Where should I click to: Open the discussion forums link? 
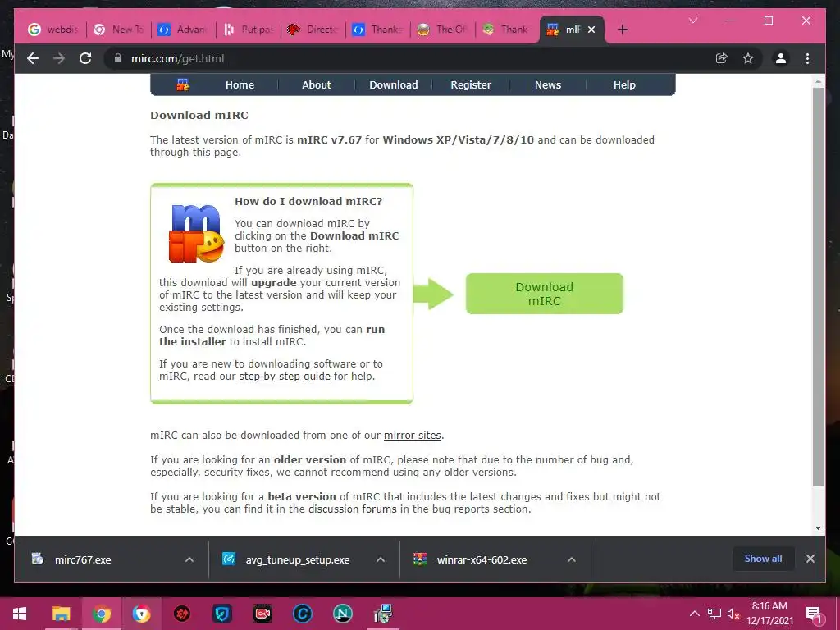353,509
